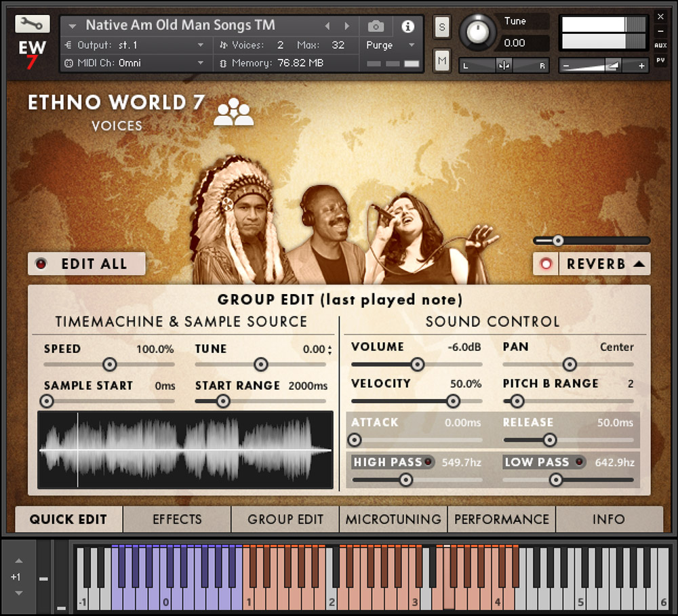Switch to the PERFORMANCE tab
Screen dimensions: 678x616
502,519
